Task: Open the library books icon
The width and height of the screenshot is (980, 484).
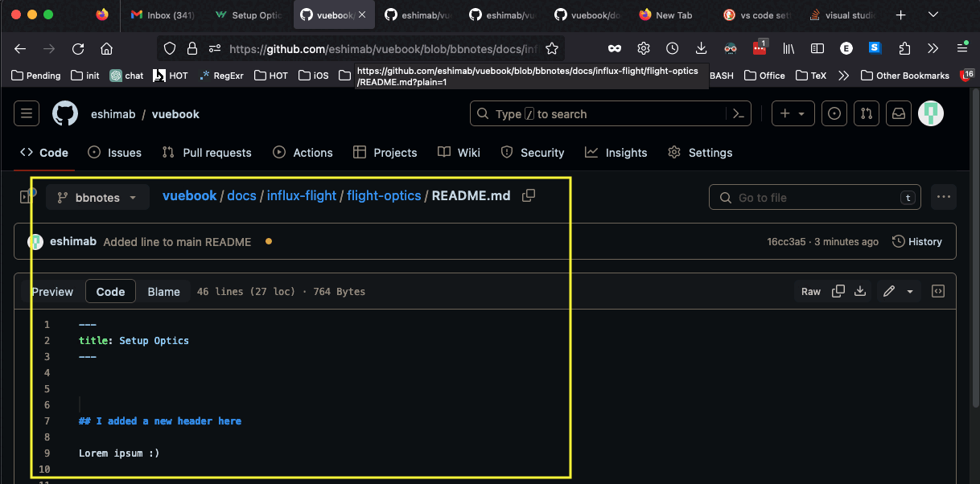Action: [x=789, y=48]
